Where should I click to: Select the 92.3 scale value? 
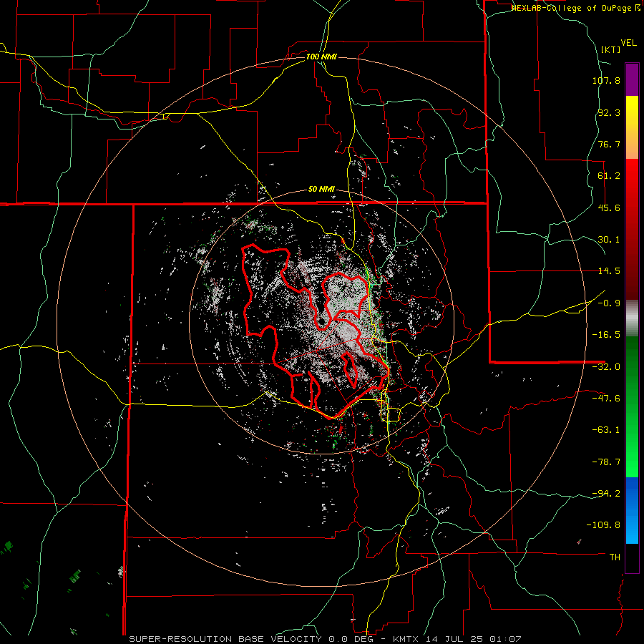click(609, 112)
